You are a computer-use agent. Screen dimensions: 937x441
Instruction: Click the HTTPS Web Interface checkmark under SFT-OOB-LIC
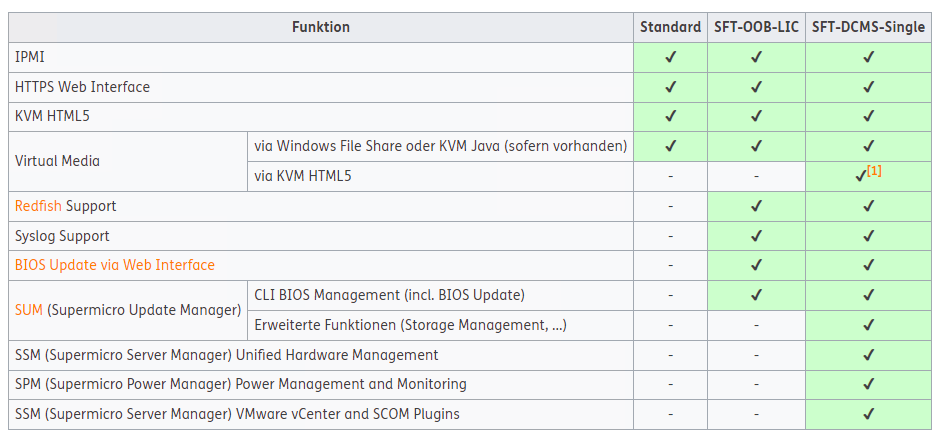click(756, 87)
